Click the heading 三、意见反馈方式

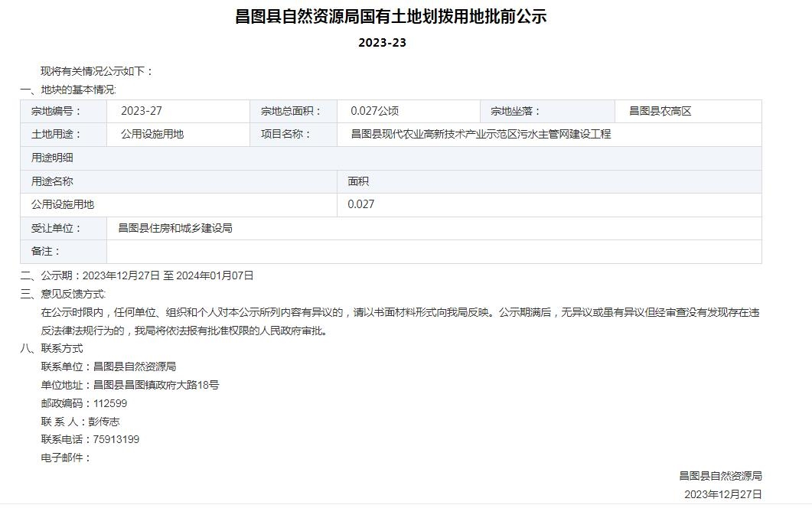63,295
